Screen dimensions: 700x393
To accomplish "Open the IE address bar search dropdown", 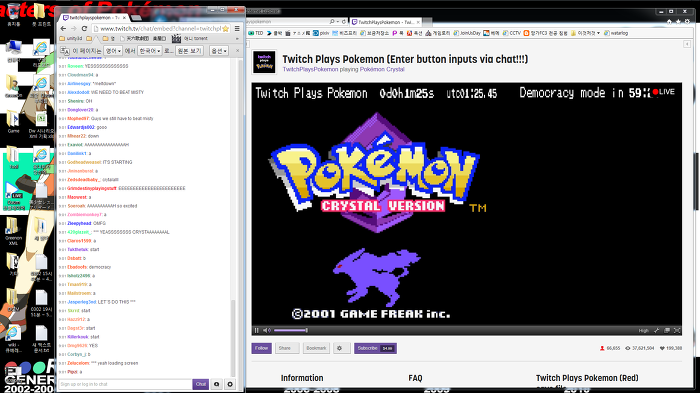I will [x=337, y=21].
